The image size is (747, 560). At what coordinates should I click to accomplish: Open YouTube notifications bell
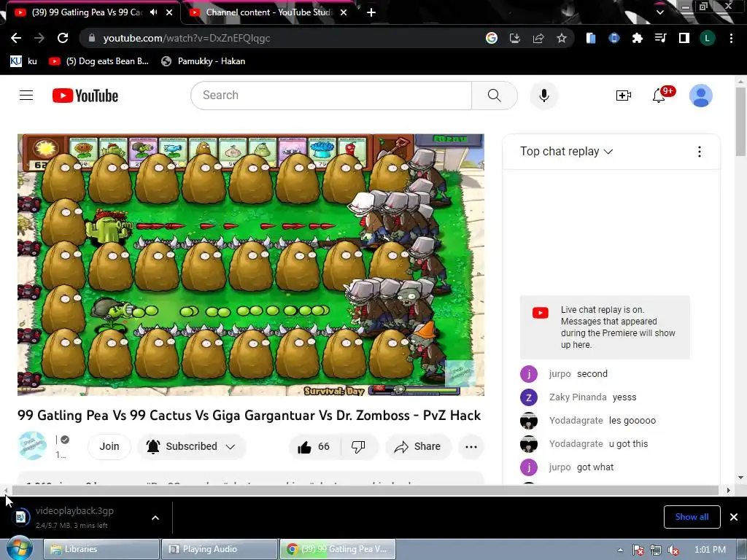659,96
